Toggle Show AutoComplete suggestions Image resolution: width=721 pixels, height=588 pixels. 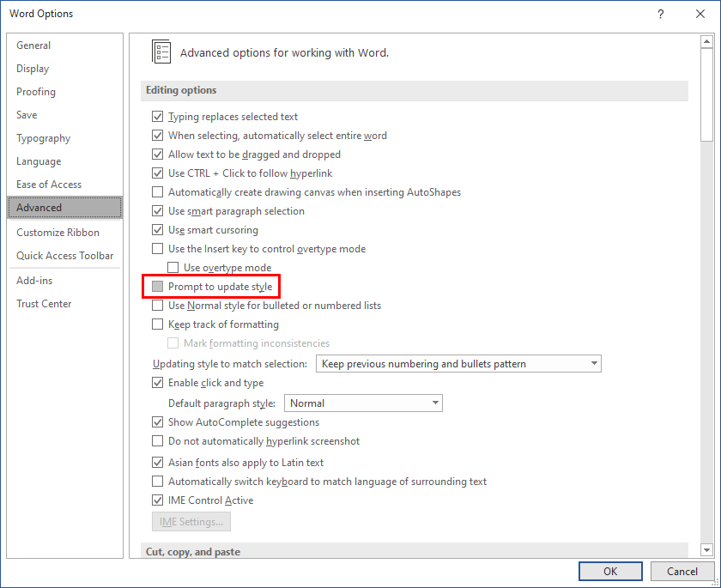[157, 422]
